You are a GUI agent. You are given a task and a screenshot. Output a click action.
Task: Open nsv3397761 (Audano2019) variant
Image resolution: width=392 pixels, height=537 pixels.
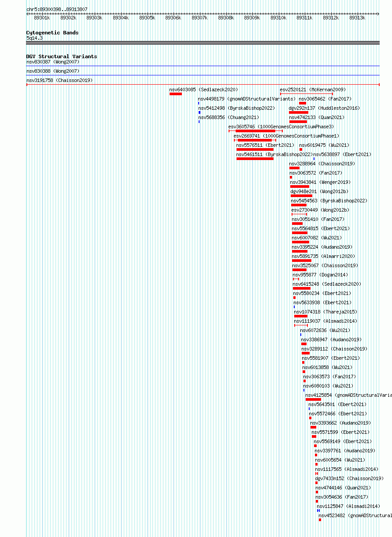coord(345,451)
